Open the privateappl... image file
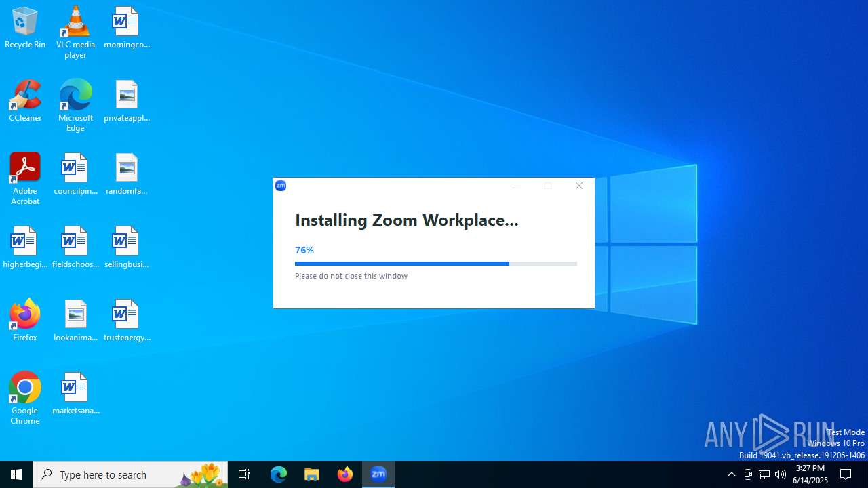 click(127, 101)
